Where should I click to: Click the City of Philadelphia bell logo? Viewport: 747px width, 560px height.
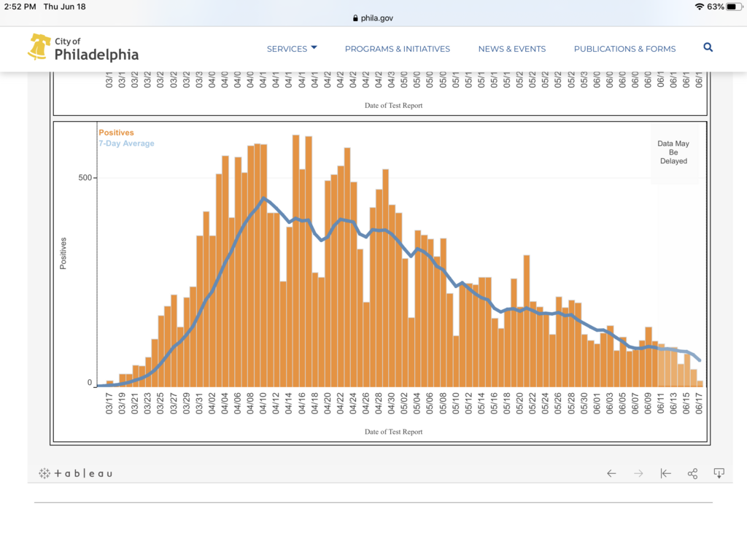[39, 47]
